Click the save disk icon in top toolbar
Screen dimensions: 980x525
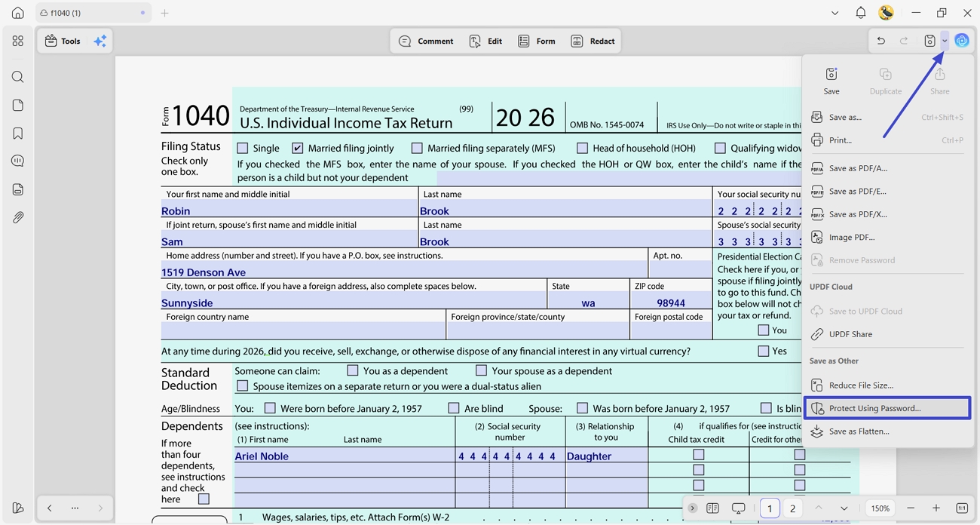click(929, 41)
